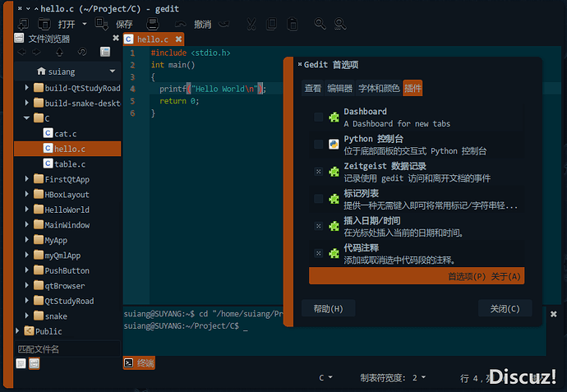Expand the MainWindow folder
This screenshot has height=392, width=567.
27,224
